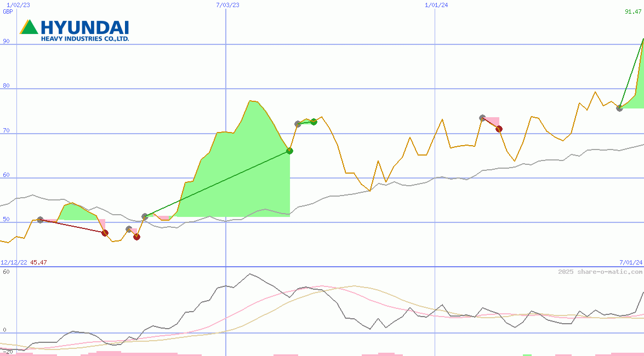
Task: Select the red sell marker near price 42
Action: (137, 237)
